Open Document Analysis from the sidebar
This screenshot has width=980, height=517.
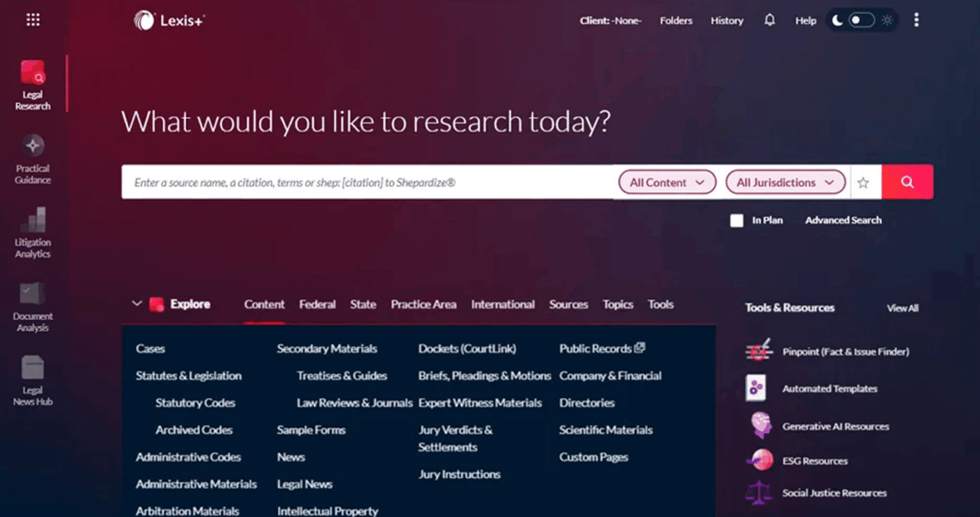pyautogui.click(x=33, y=307)
